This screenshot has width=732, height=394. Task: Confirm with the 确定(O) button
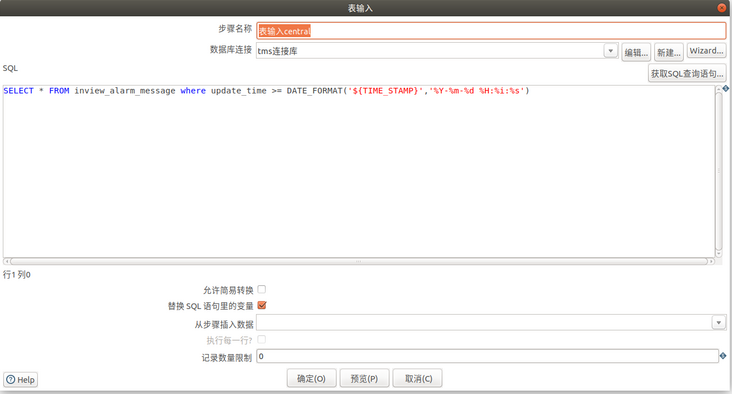[311, 378]
